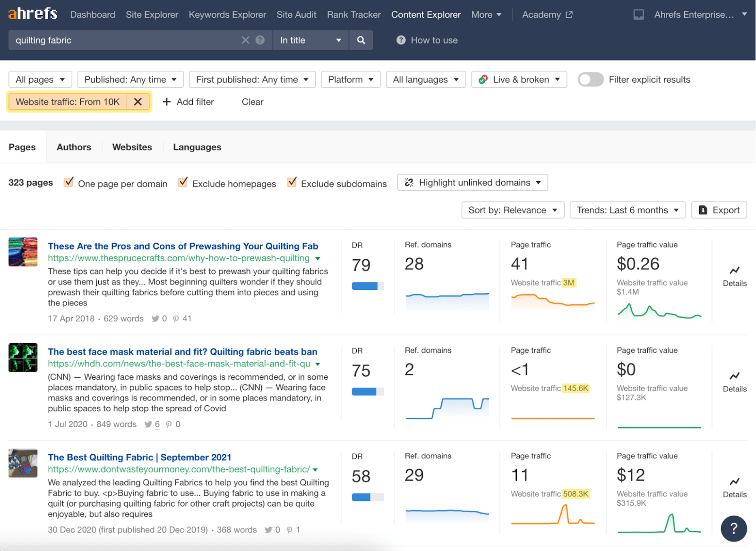Click the Twitter share count icon on first result
This screenshot has width=756, height=551.
(155, 319)
